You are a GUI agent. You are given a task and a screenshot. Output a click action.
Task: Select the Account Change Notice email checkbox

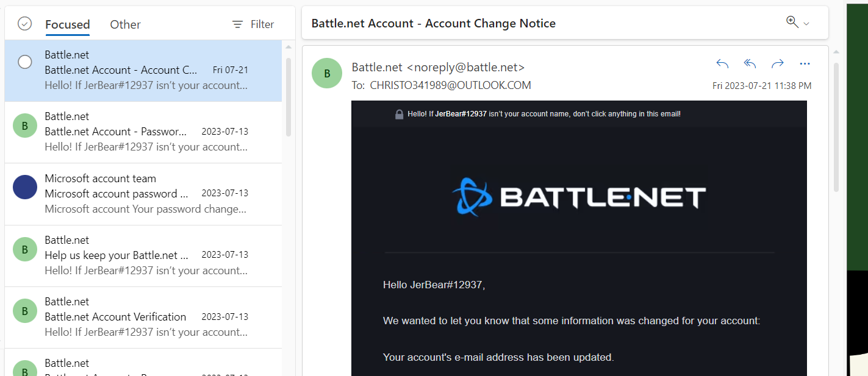tap(25, 62)
